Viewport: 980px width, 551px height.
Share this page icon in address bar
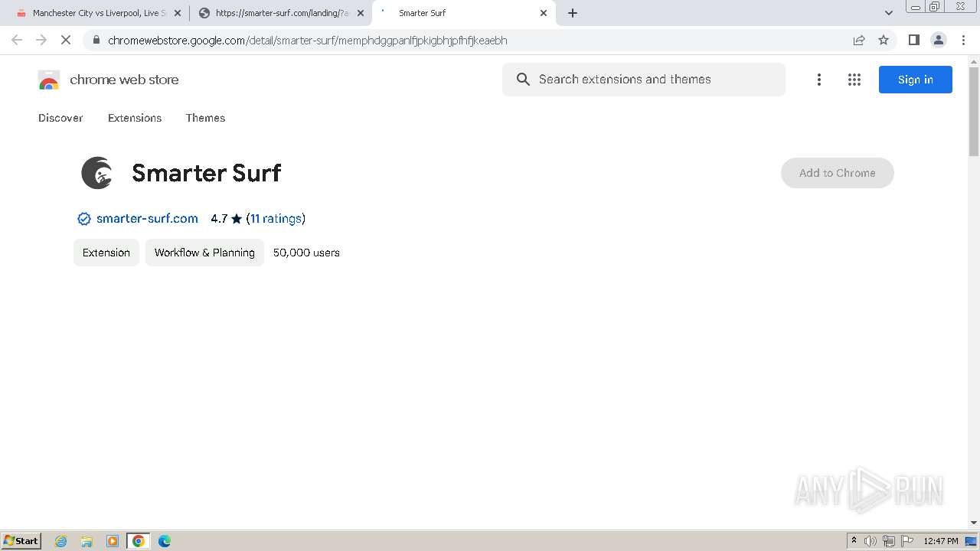coord(859,40)
